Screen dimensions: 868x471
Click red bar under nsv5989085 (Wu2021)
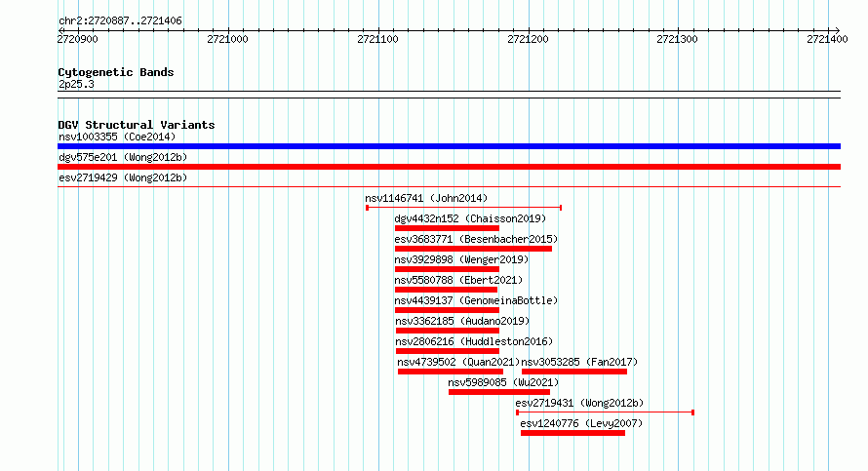(x=499, y=392)
